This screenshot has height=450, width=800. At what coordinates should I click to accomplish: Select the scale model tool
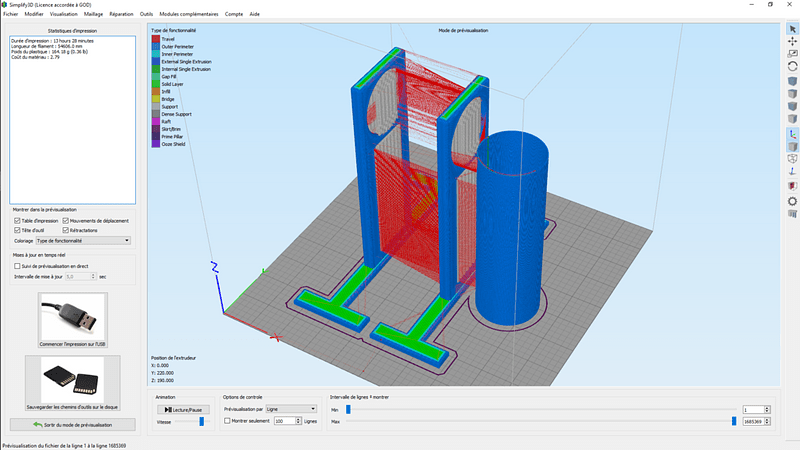point(792,54)
